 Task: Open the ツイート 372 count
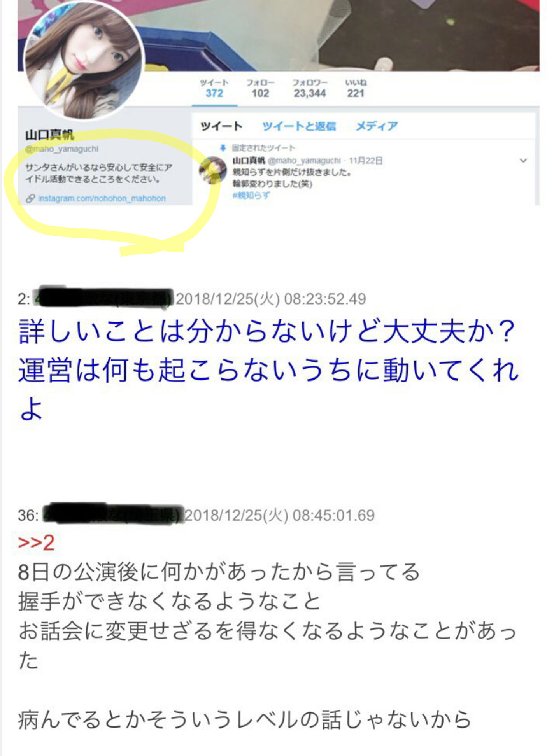tap(214, 88)
